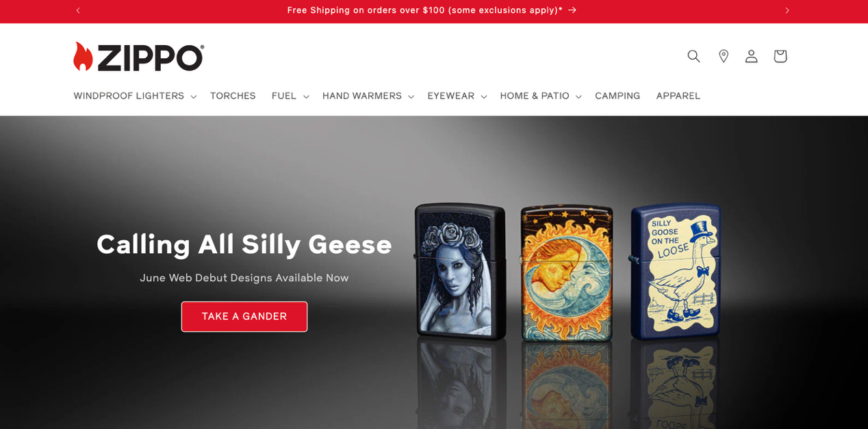Viewport: 868px width, 429px height.
Task: Expand the Fuel menu chevron
Action: [306, 96]
